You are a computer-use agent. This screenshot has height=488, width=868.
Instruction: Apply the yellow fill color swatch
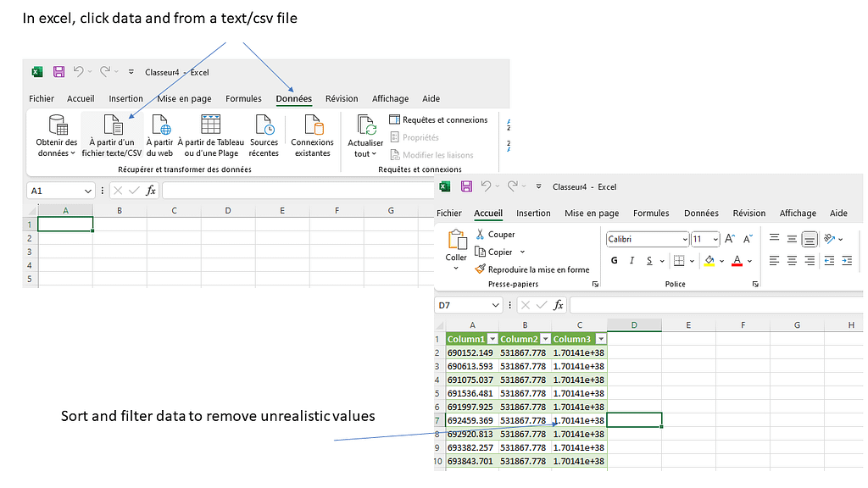(x=709, y=261)
